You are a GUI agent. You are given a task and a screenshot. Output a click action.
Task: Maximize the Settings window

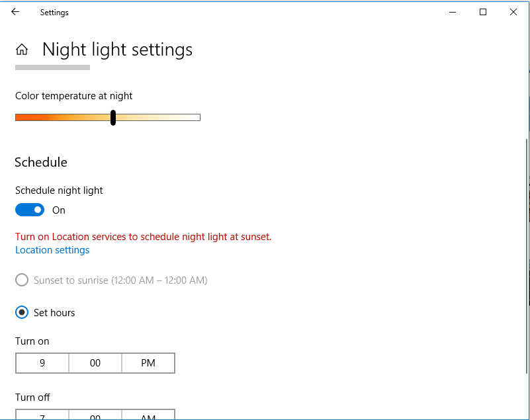click(483, 12)
